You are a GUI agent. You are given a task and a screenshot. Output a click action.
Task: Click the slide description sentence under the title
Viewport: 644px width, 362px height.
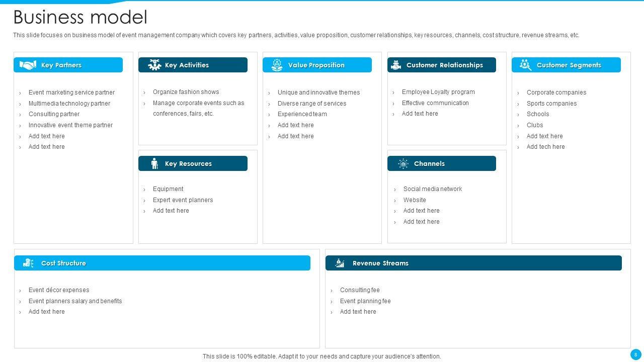296,35
